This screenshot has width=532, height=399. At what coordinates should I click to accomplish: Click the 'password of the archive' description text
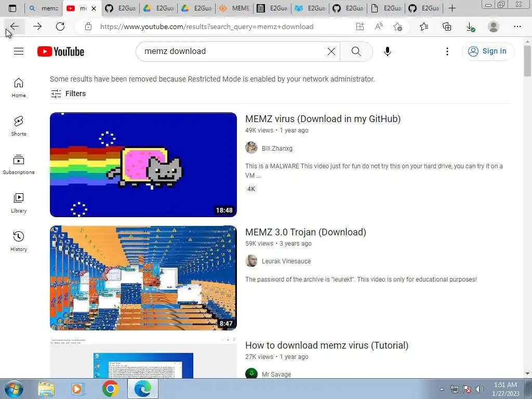[x=361, y=279]
